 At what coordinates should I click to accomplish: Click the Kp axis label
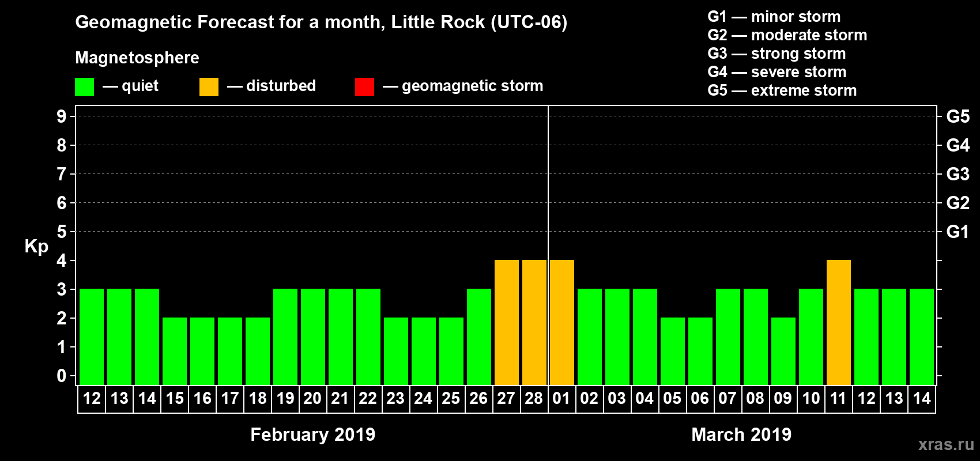tap(36, 247)
